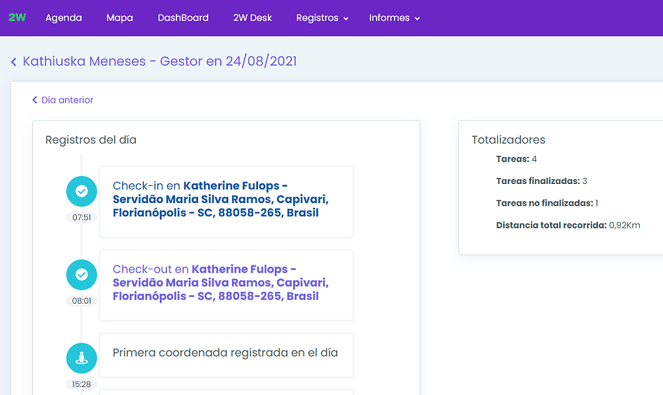This screenshot has width=663, height=395.
Task: Click the check-in circle icon at 07:51
Action: tap(82, 191)
